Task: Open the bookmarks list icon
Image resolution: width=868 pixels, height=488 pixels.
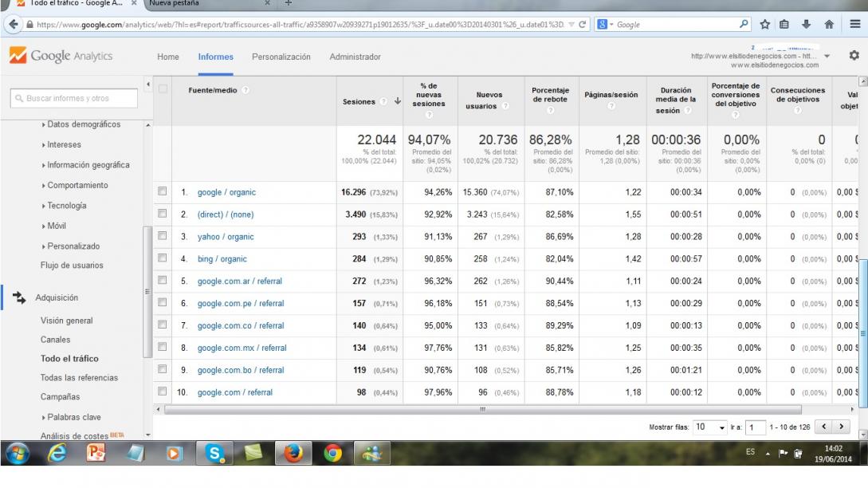Action: 784,25
